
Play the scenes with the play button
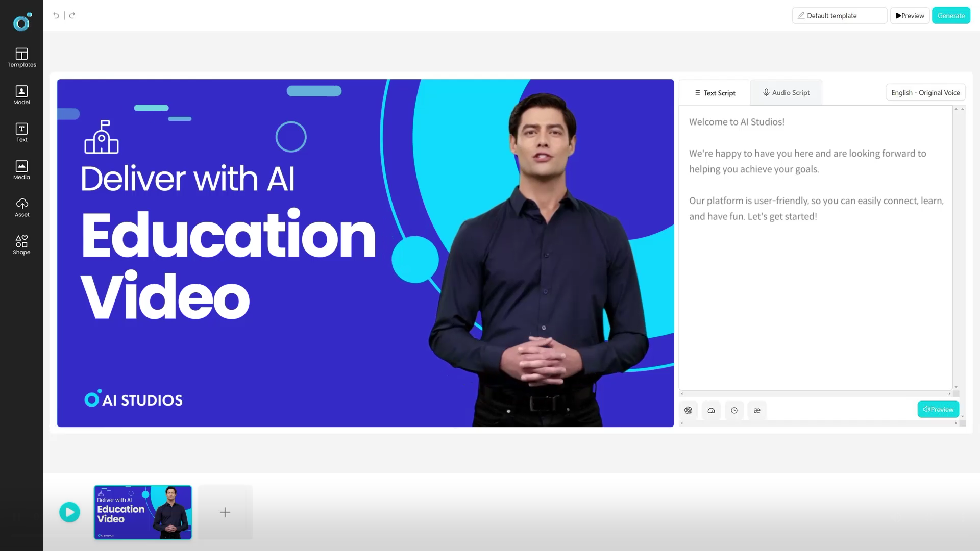[69, 512]
